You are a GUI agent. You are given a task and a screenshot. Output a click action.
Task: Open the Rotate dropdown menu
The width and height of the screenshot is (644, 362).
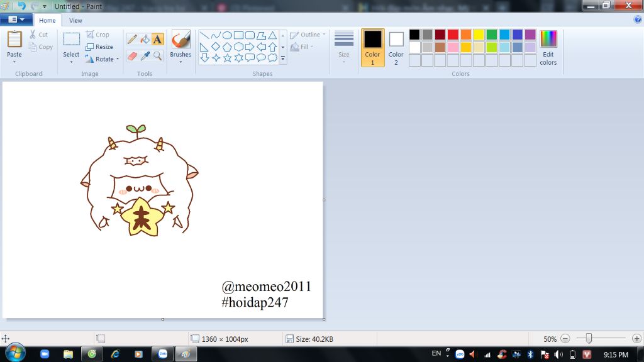(x=118, y=58)
